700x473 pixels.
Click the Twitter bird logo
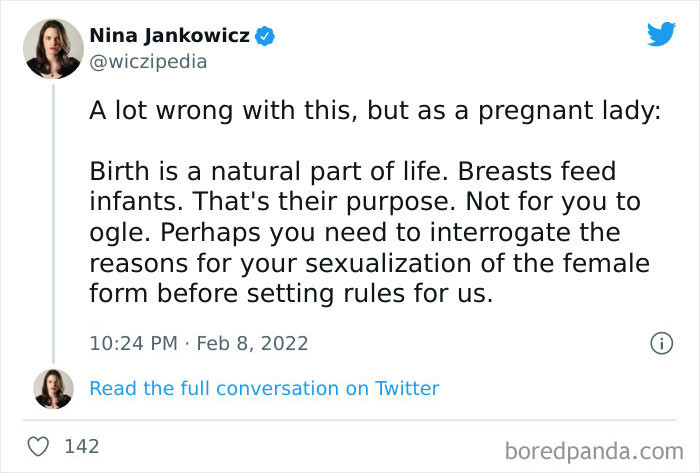pos(661,34)
